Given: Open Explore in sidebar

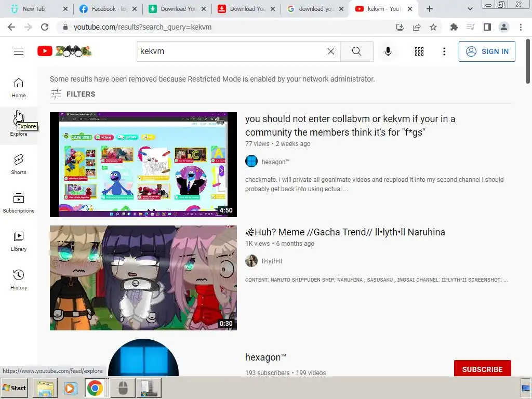Looking at the screenshot, I should [19, 126].
